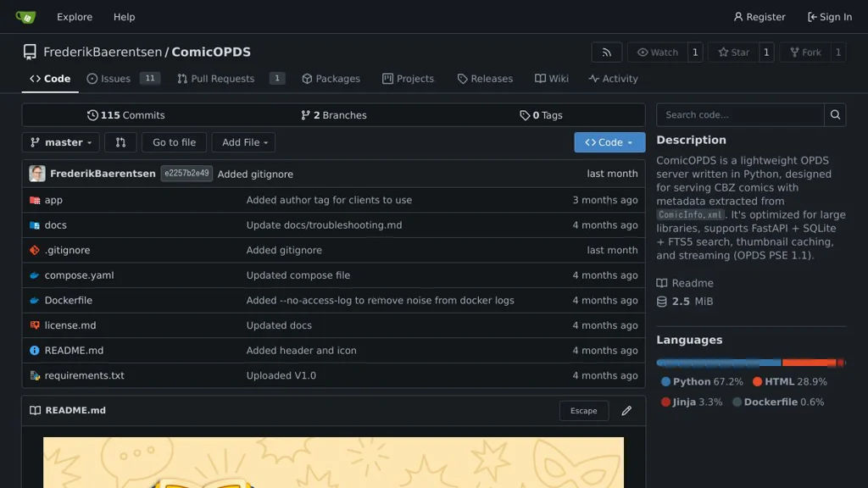
Task: Open commit e2257b2e49 link
Action: tap(186, 174)
